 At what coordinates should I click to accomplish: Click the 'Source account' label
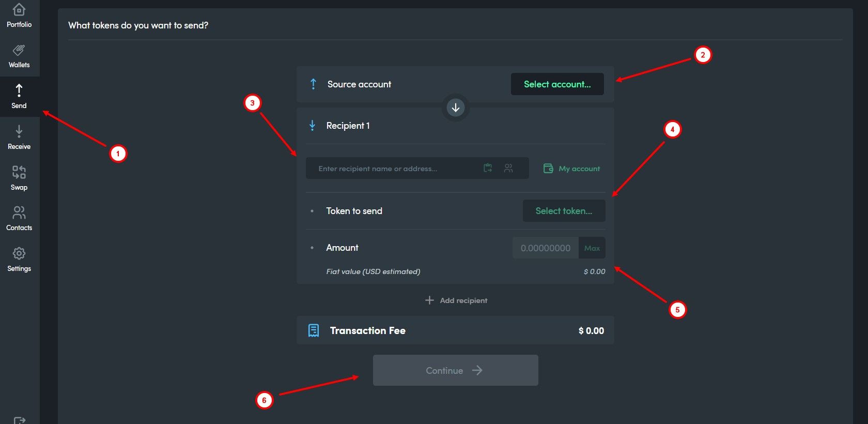tap(359, 84)
